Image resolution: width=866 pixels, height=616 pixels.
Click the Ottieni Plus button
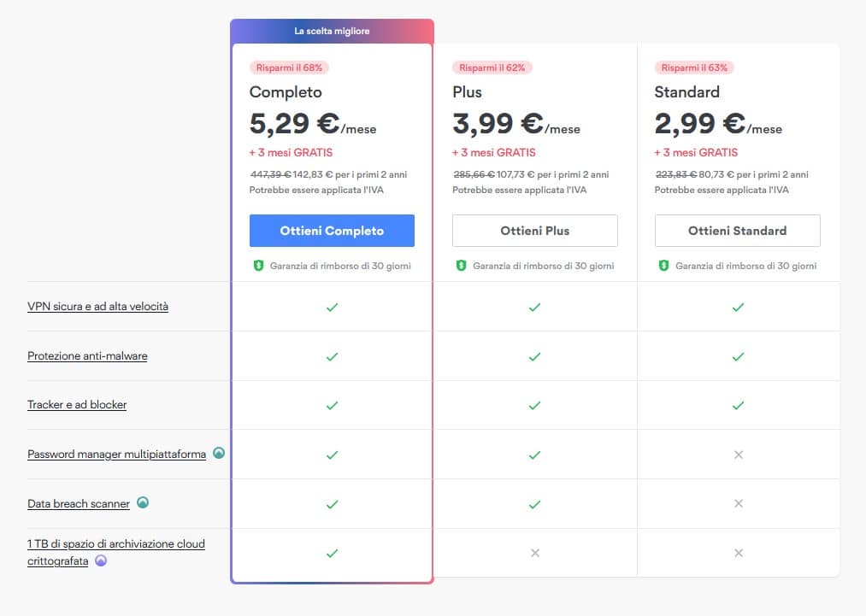(x=534, y=231)
